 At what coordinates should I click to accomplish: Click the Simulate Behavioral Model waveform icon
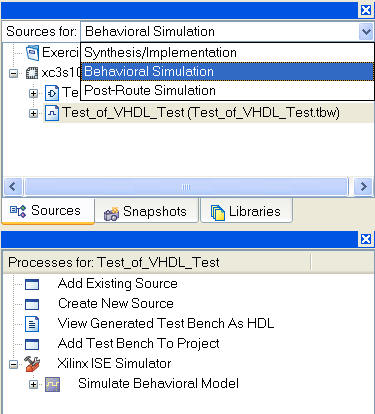click(53, 384)
